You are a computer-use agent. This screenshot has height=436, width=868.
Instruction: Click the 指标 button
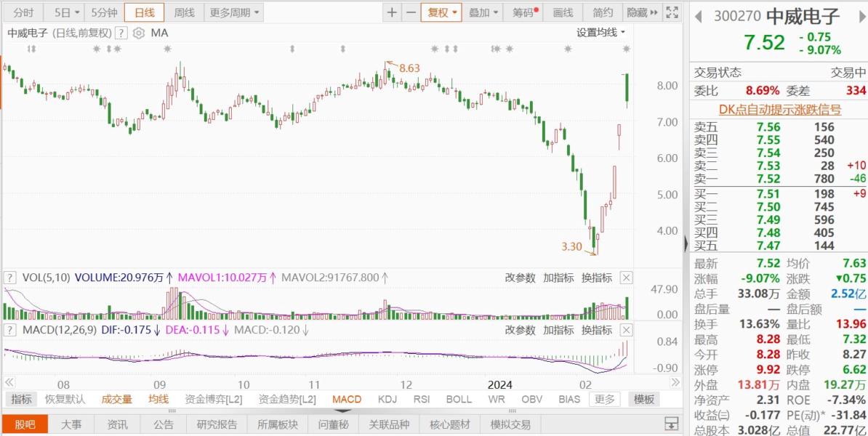click(x=22, y=400)
